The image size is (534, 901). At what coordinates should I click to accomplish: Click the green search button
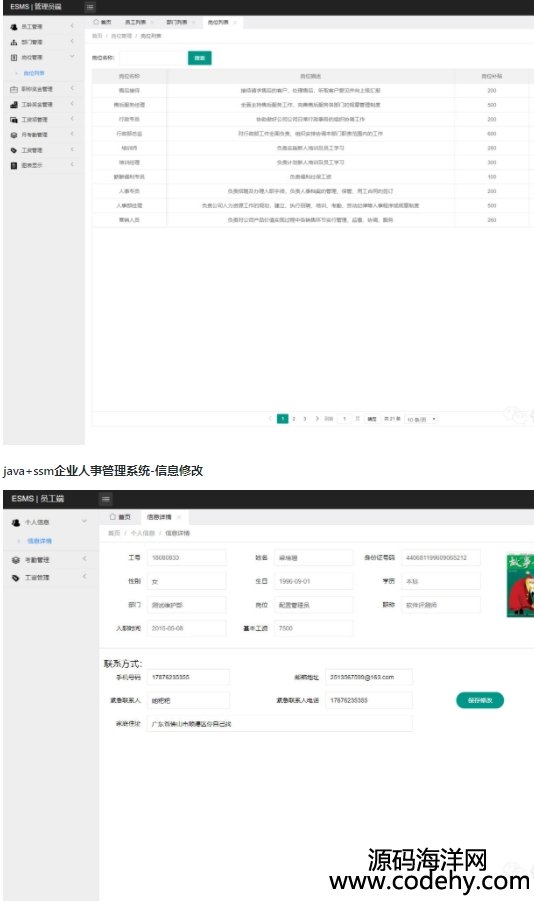[x=199, y=58]
